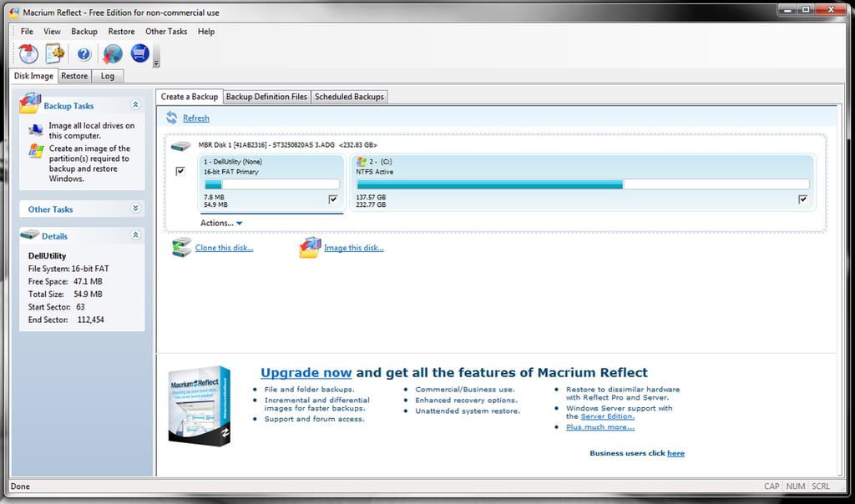Click the Image this disk link

click(354, 248)
